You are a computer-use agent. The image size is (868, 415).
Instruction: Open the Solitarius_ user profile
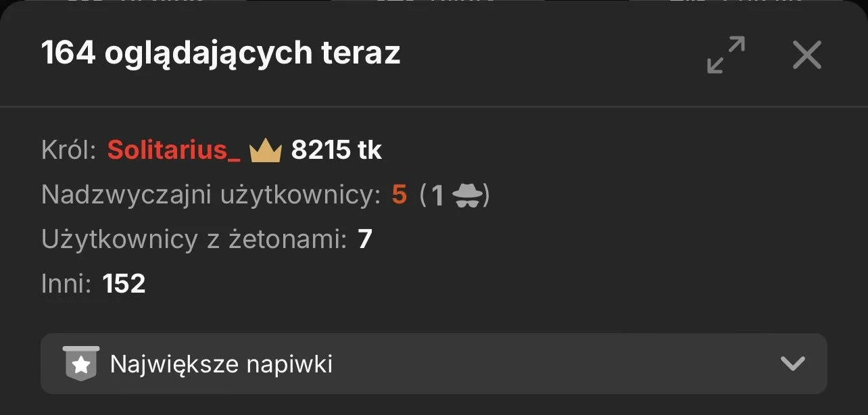[174, 150]
